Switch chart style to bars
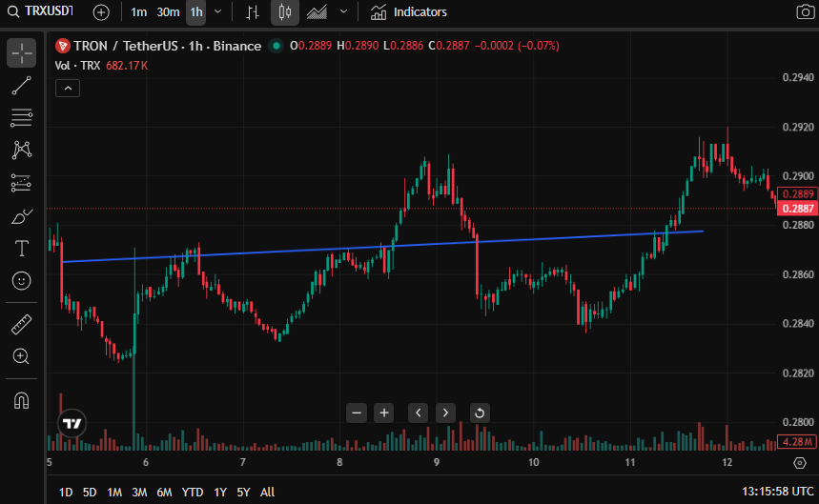Screen dimensions: 819x504 click(253, 12)
